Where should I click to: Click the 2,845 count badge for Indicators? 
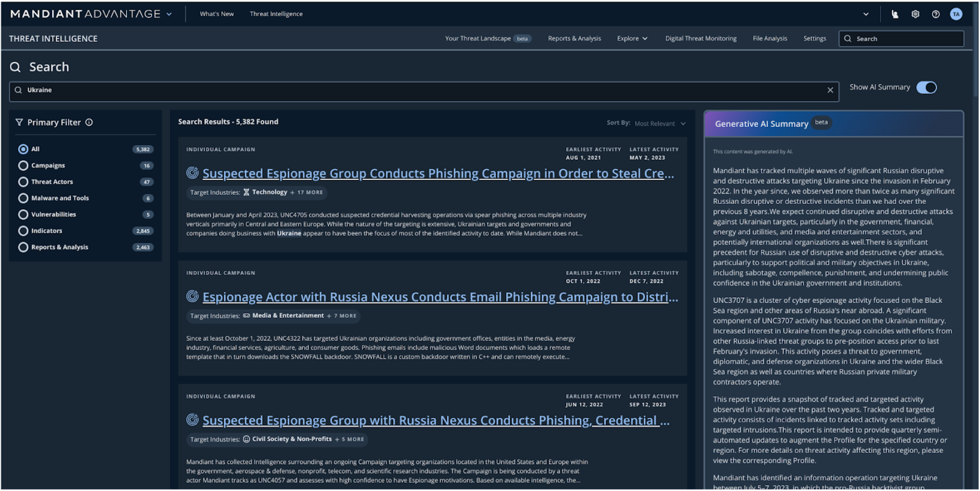point(143,231)
